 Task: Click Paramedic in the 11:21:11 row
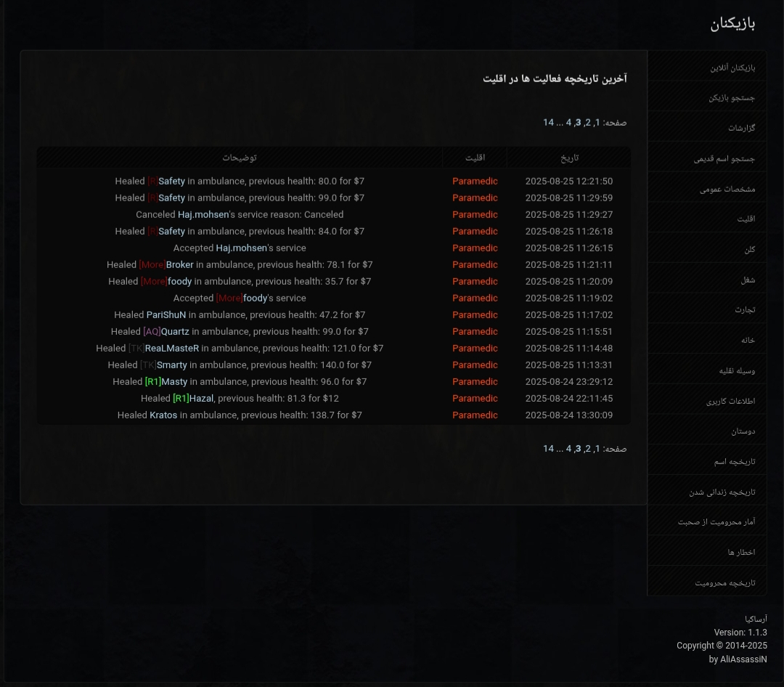475,264
